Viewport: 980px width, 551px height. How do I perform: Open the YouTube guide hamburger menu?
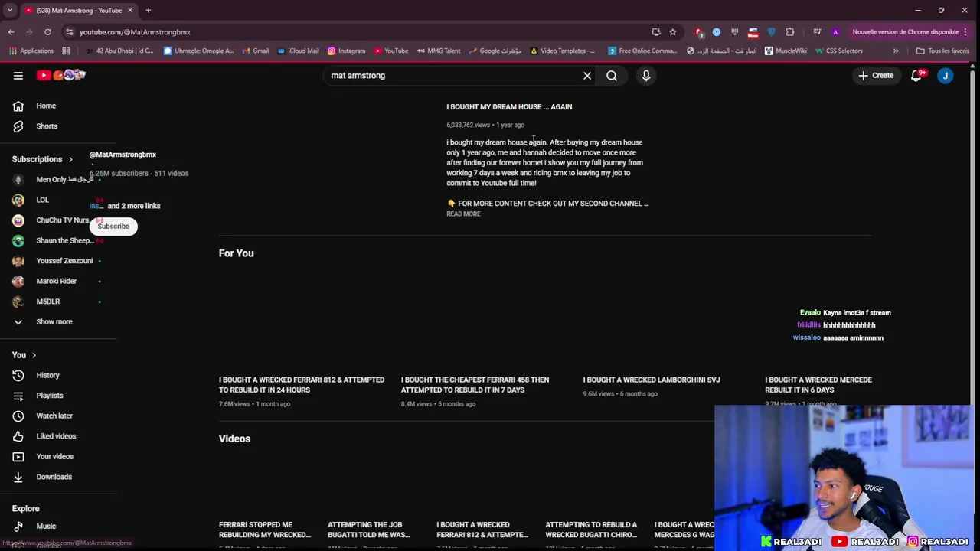click(18, 75)
